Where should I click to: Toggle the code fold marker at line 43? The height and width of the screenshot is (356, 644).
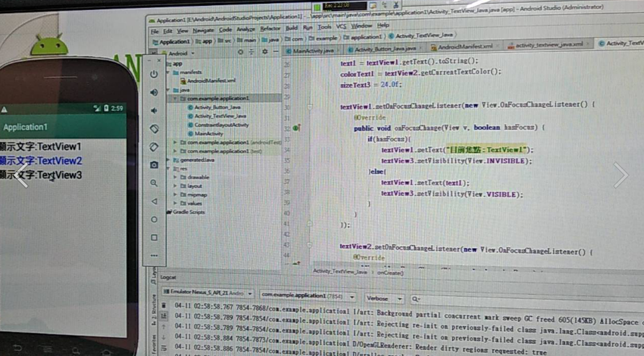click(x=310, y=245)
